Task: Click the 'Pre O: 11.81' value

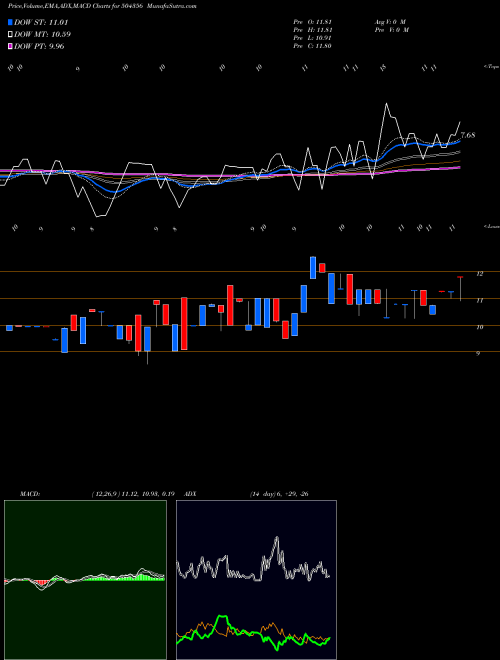Action: click(313, 22)
